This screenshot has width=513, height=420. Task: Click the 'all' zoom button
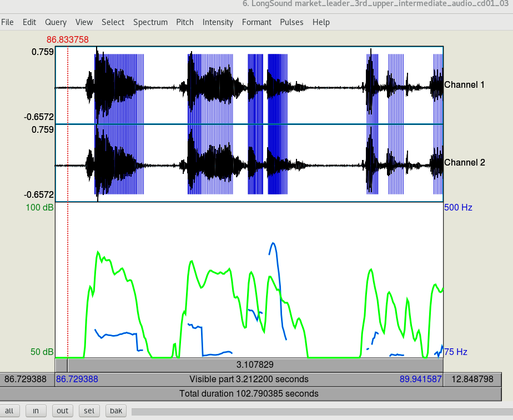(9, 411)
